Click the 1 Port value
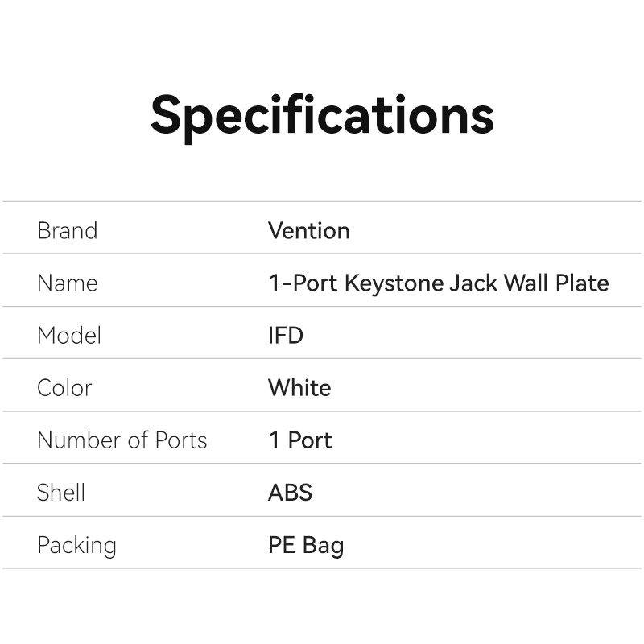The image size is (644, 644). pyautogui.click(x=299, y=440)
